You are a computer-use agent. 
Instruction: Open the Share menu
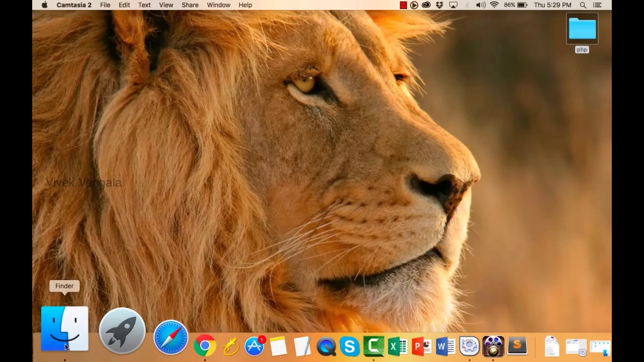pyautogui.click(x=190, y=5)
